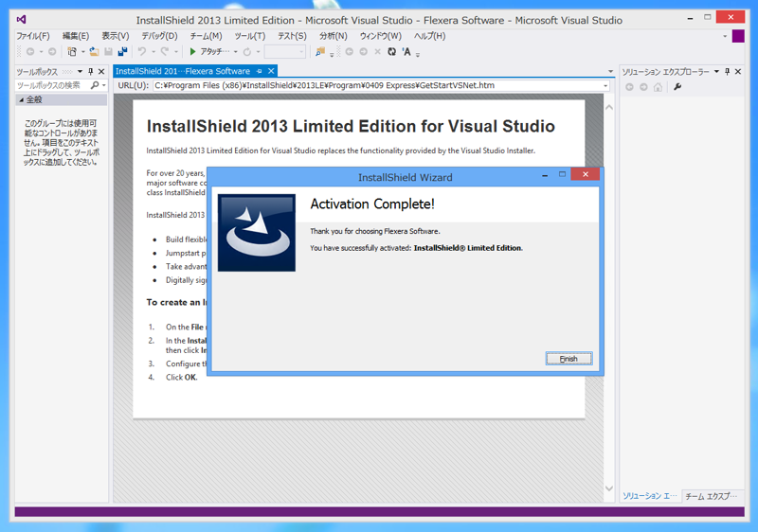Image resolution: width=758 pixels, height=532 pixels.
Task: Click the web browser Refresh icon
Action: pyautogui.click(x=391, y=51)
